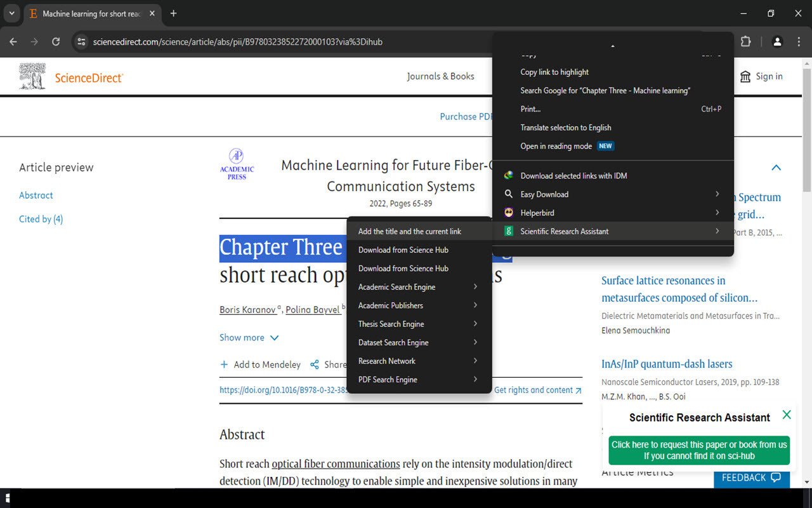Click the Easy Download search icon
Image resolution: width=812 pixels, height=508 pixels.
[509, 194]
